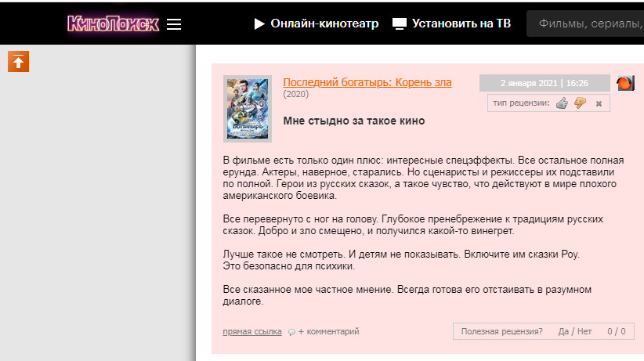The height and width of the screenshot is (361, 644).
Task: Open the прямая ссылка link
Action: (x=252, y=331)
